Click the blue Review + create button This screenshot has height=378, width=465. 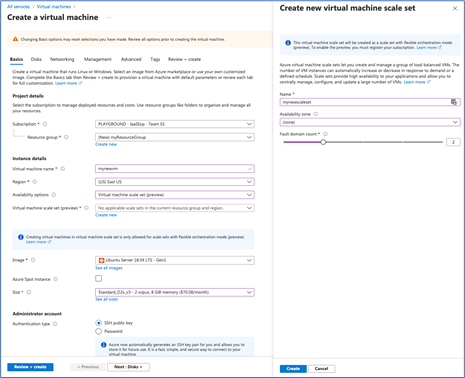(30, 367)
